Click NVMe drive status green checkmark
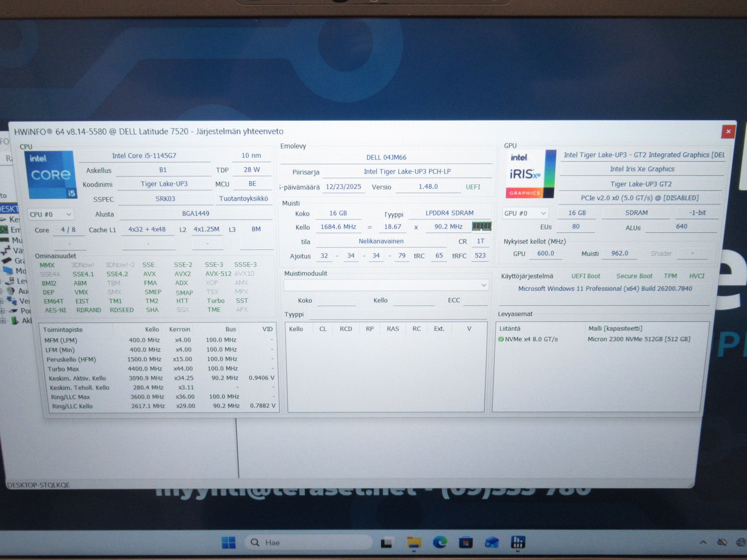This screenshot has width=747, height=560. [501, 339]
